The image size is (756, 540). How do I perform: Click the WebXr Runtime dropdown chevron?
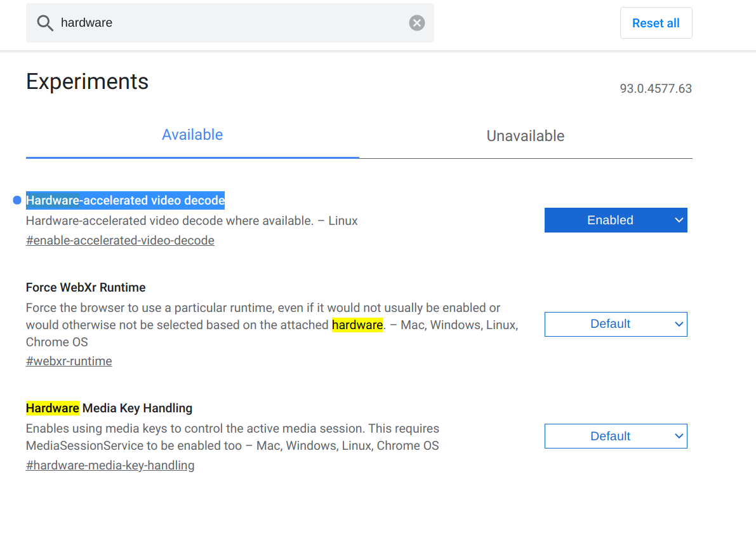point(679,324)
